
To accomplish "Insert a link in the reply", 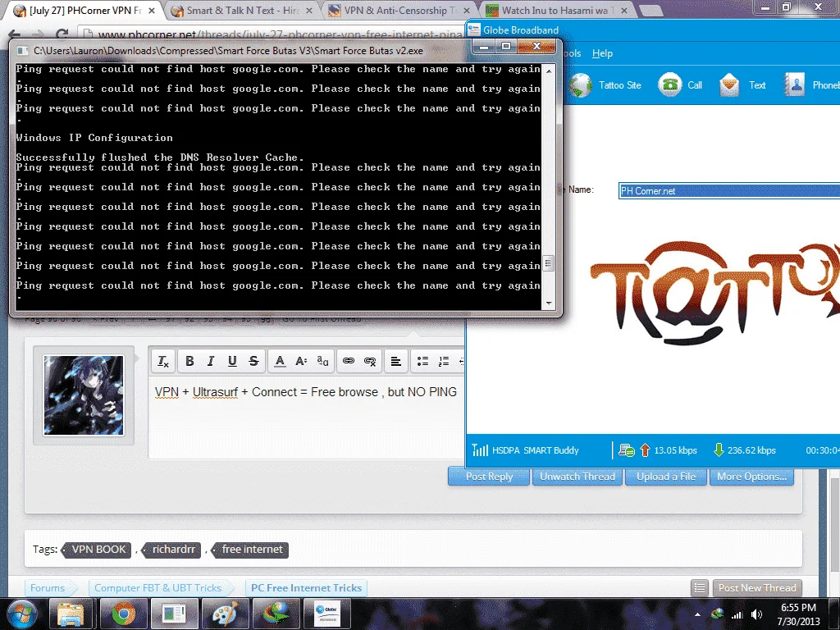I will pyautogui.click(x=348, y=361).
